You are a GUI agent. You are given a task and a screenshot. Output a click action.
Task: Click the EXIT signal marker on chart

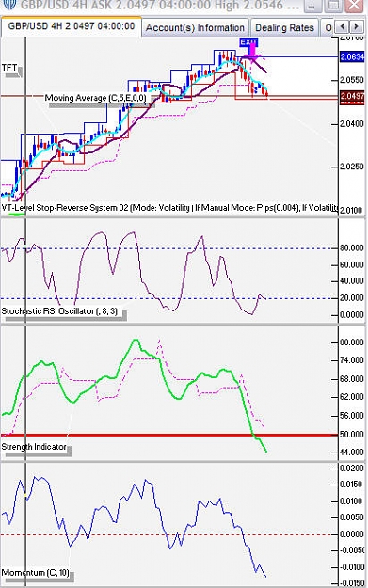coord(248,42)
